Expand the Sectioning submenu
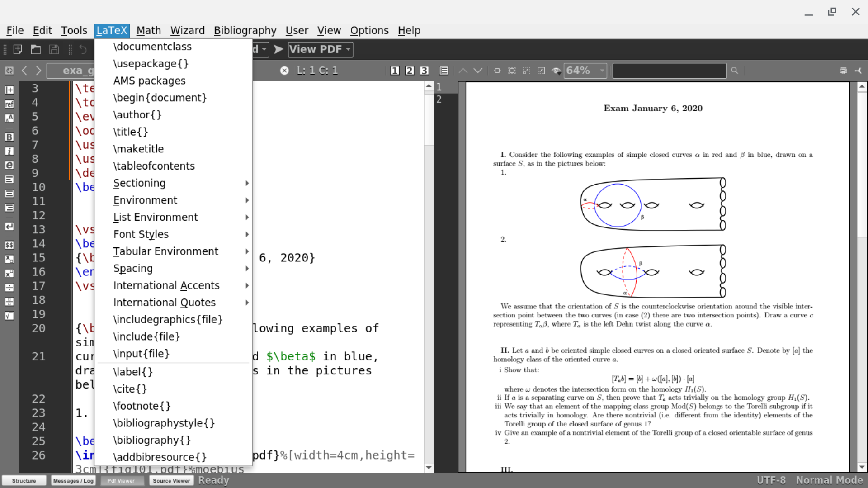The width and height of the screenshot is (868, 488). click(175, 183)
